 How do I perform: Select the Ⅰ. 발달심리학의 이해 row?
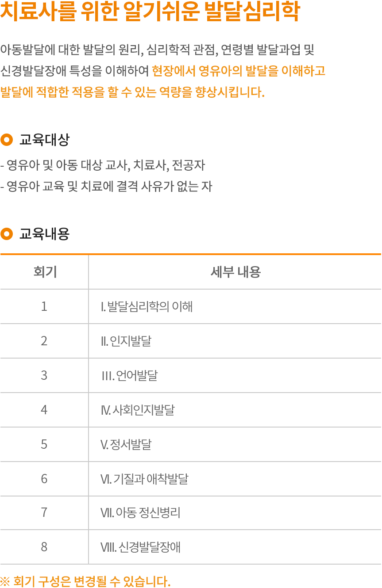pyautogui.click(x=147, y=306)
